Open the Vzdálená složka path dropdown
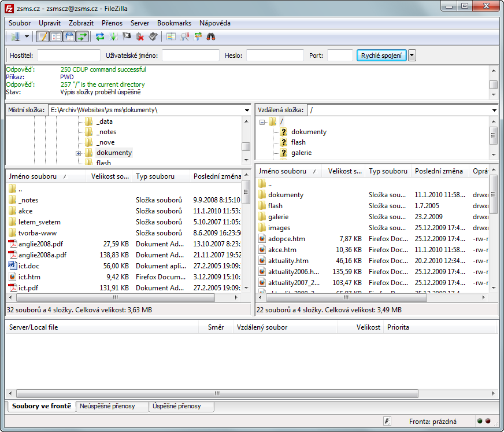Viewport: 504px width, 432px height. click(494, 110)
